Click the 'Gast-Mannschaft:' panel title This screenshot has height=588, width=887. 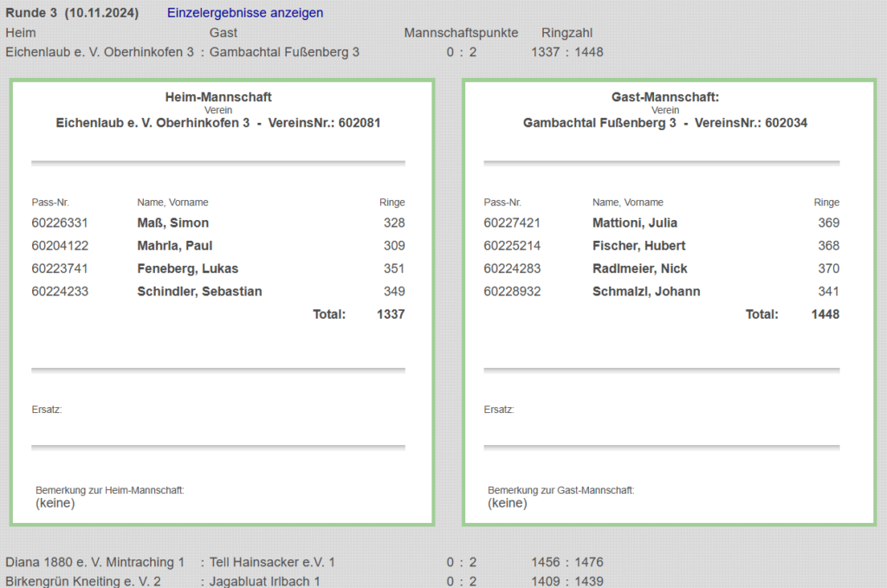click(x=665, y=97)
